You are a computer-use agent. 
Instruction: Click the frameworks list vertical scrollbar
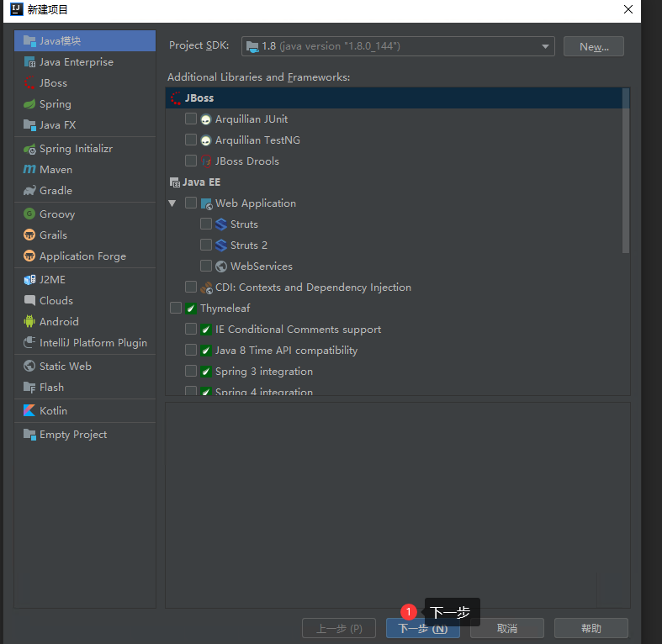pos(626,171)
